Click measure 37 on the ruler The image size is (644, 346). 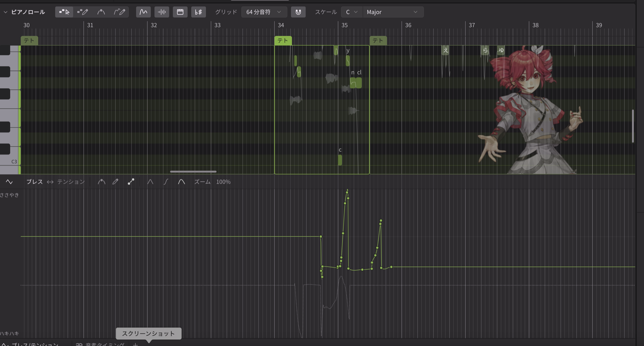(472, 25)
